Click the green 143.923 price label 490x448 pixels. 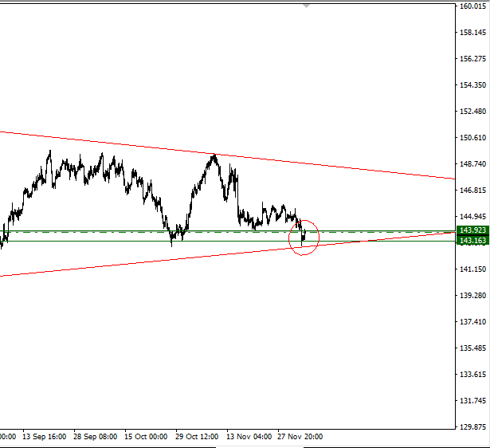472,230
